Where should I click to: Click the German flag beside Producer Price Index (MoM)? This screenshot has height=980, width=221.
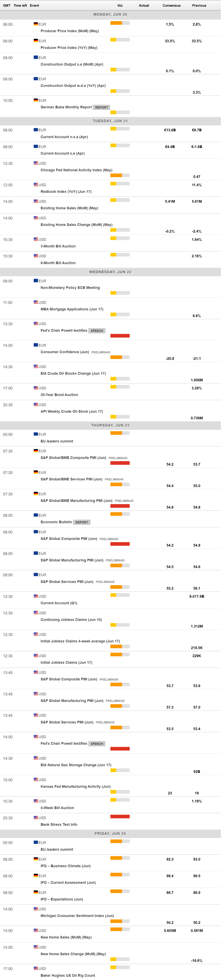(36, 24)
